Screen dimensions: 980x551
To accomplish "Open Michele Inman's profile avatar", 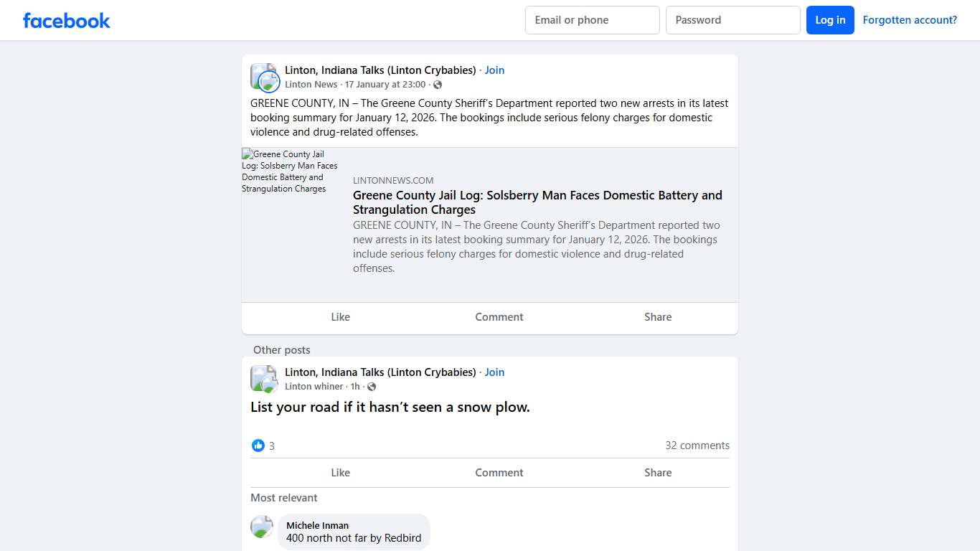I will [x=262, y=526].
